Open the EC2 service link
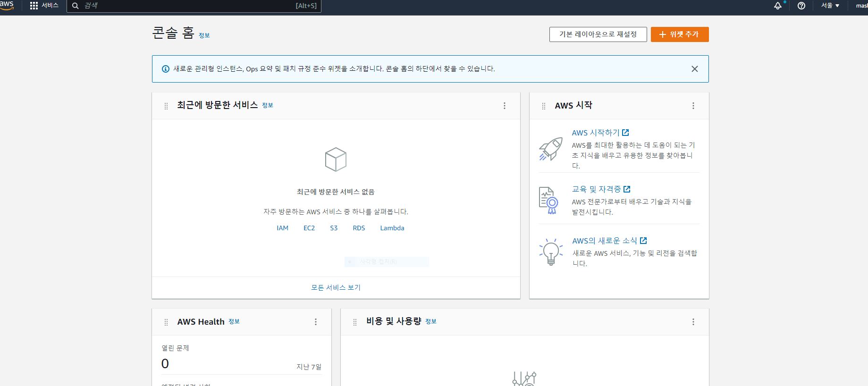868x386 pixels. [309, 228]
